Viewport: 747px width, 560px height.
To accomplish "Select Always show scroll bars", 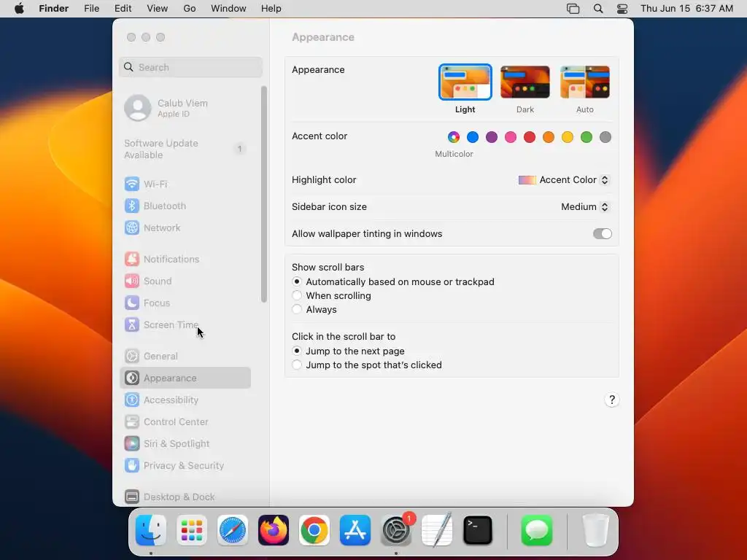I will [297, 309].
